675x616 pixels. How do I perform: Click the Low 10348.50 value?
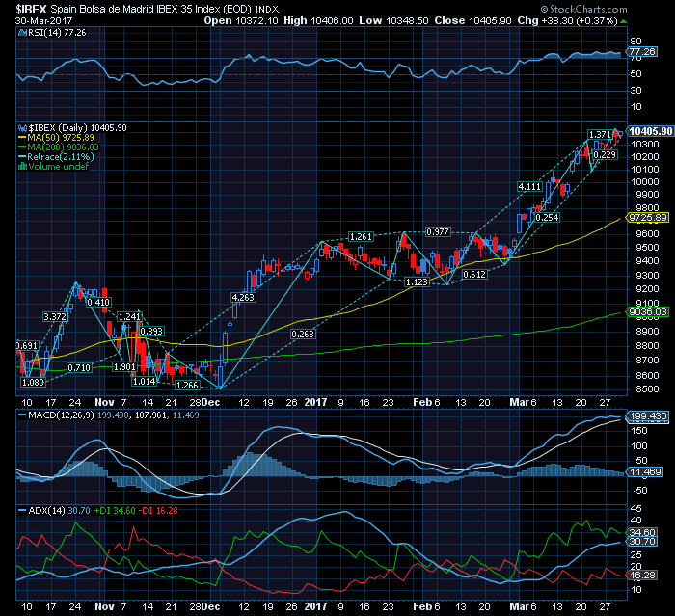pyautogui.click(x=393, y=20)
